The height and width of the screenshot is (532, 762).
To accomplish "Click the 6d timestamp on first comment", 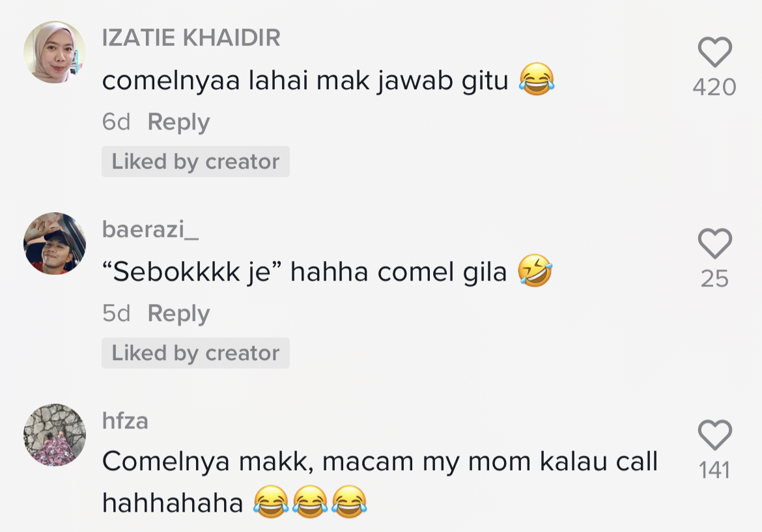I will (x=116, y=122).
